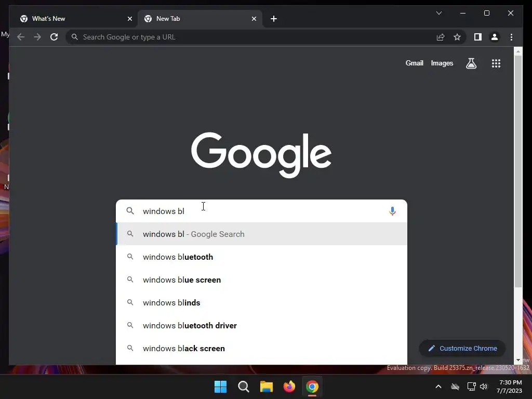This screenshot has width=532, height=399.
Task: Open the volume speaker tray icon
Action: (x=484, y=387)
